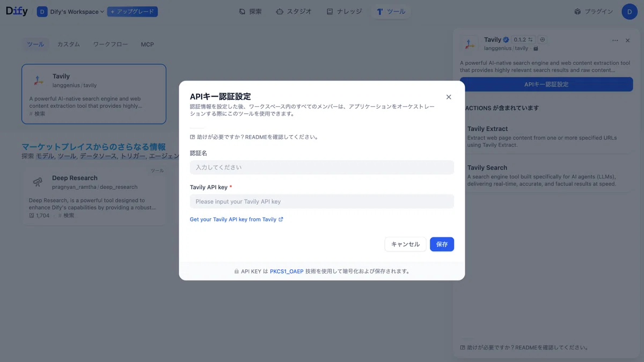
Task: Open the プラグイン page
Action: pos(593,11)
